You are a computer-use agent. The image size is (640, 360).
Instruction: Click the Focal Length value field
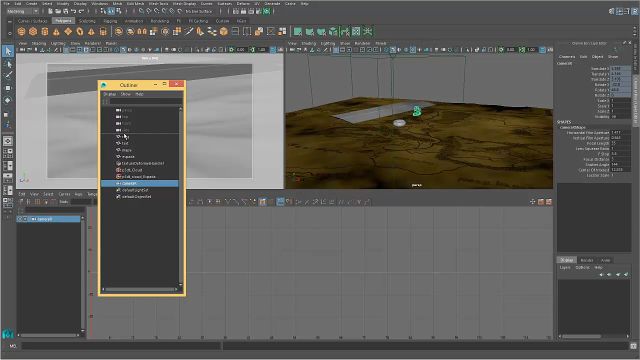tap(620, 143)
